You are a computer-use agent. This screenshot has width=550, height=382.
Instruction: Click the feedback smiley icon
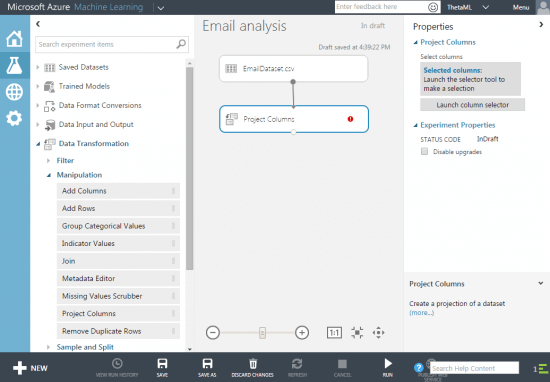point(433,7)
